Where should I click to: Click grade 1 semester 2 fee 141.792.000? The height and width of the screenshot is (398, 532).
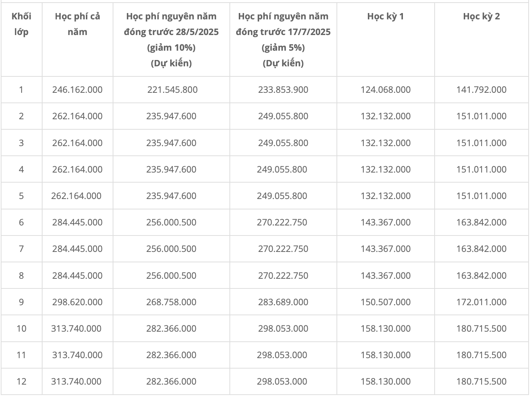(481, 90)
